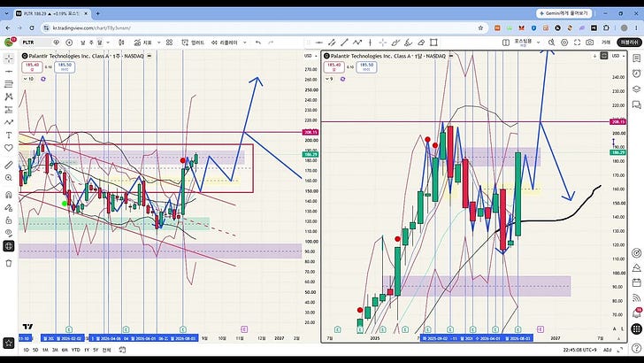The image size is (644, 363).
Task: Open the indicator templates grid icon
Action: pyautogui.click(x=169, y=42)
